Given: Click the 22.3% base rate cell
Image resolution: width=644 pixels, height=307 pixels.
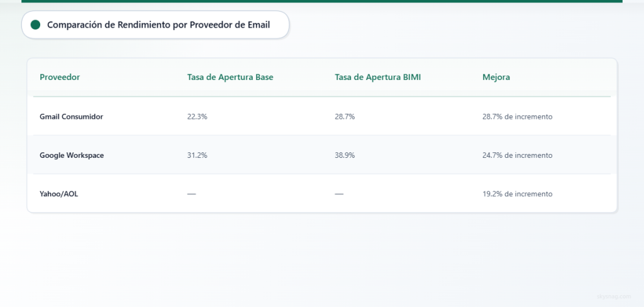Looking at the screenshot, I should [x=197, y=117].
